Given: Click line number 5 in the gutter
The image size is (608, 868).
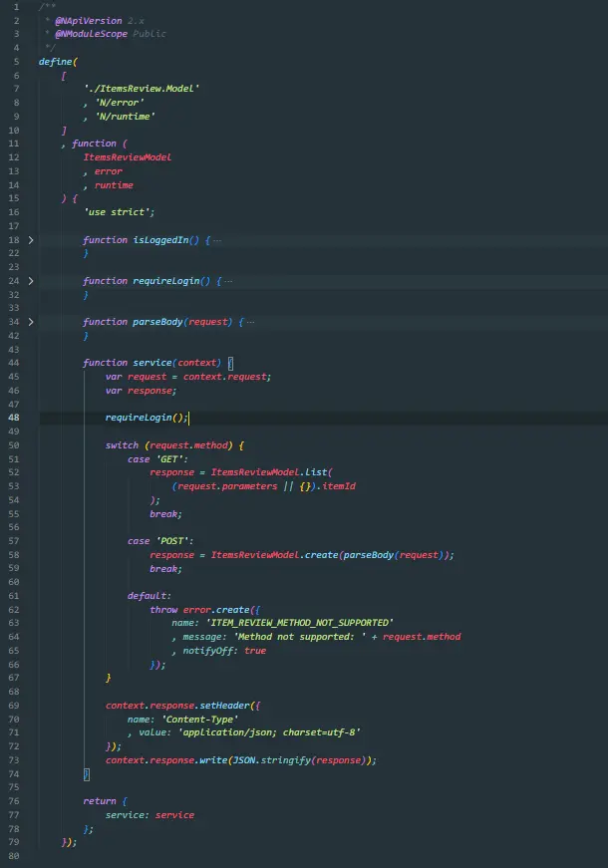Looking at the screenshot, I should point(17,62).
